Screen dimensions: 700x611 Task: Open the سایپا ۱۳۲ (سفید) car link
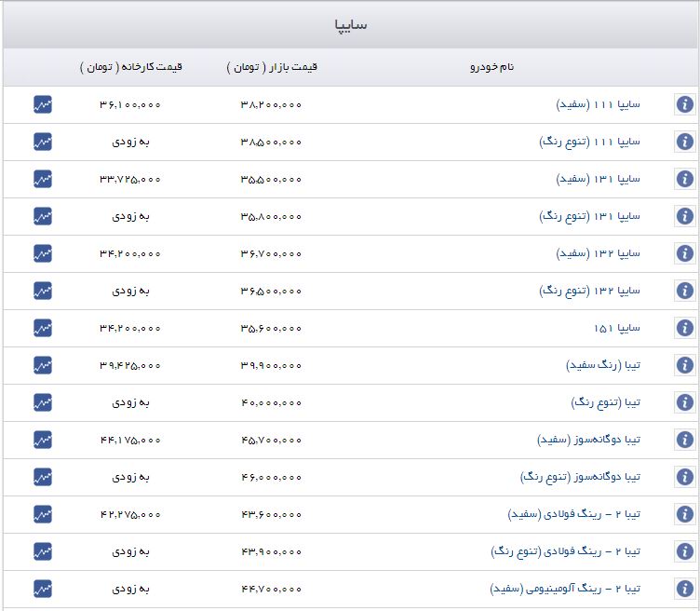point(598,253)
